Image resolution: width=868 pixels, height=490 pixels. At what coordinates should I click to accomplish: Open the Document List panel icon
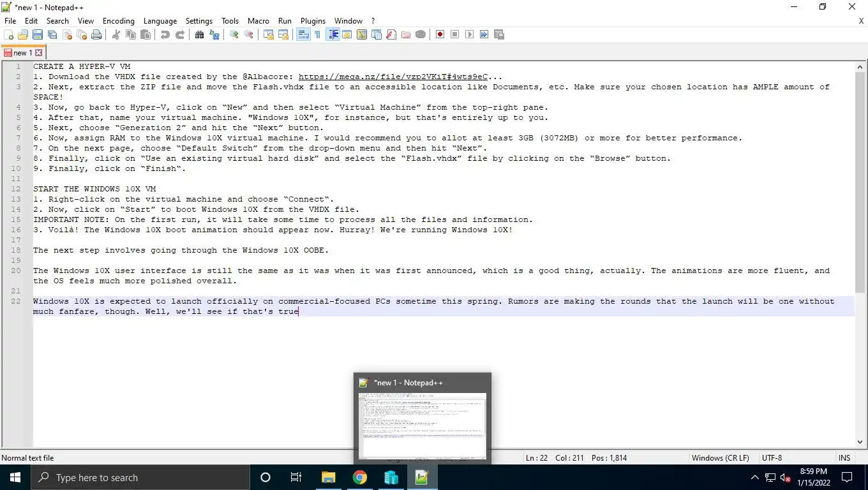pyautogui.click(x=377, y=34)
